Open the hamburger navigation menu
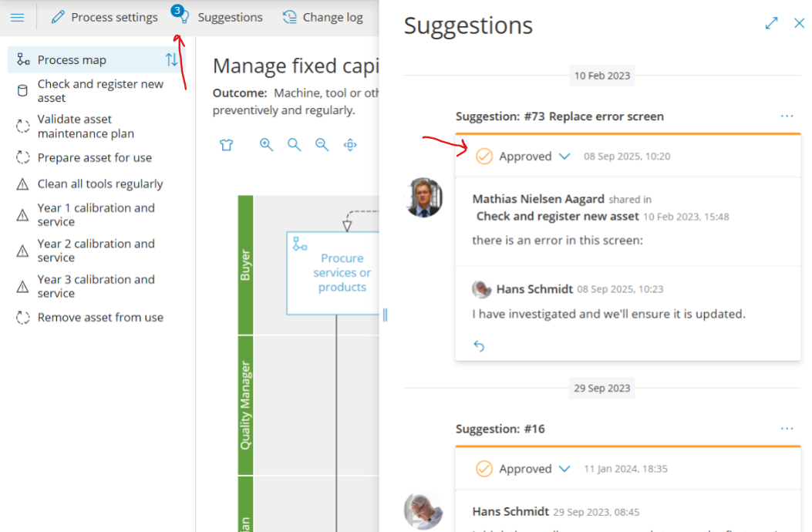 point(17,17)
